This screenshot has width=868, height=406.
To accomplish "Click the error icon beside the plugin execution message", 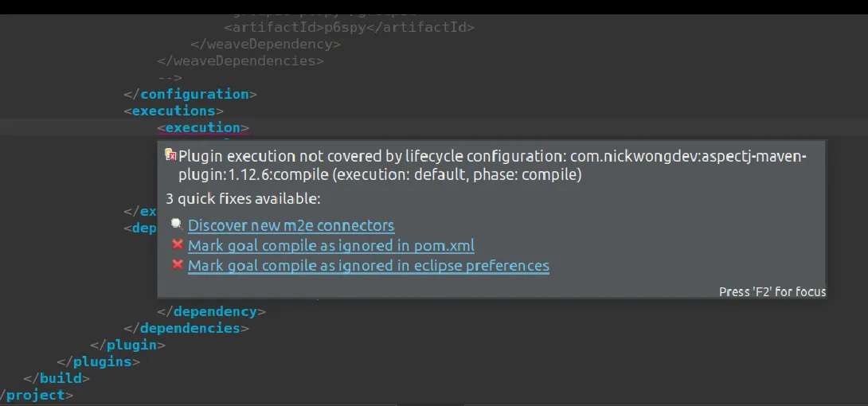I will point(170,154).
